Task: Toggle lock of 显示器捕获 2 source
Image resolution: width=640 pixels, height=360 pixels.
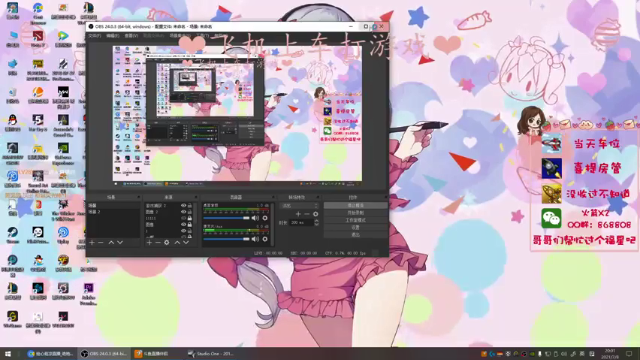Action: 189,206
